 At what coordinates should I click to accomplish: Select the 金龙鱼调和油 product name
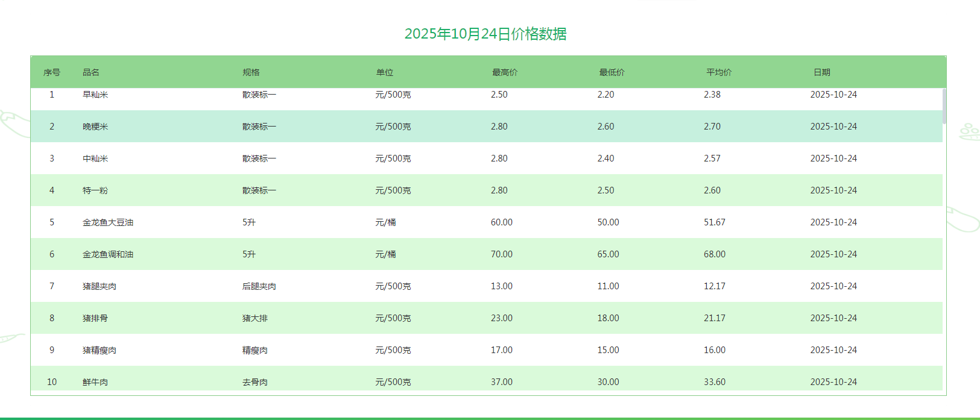point(108,254)
